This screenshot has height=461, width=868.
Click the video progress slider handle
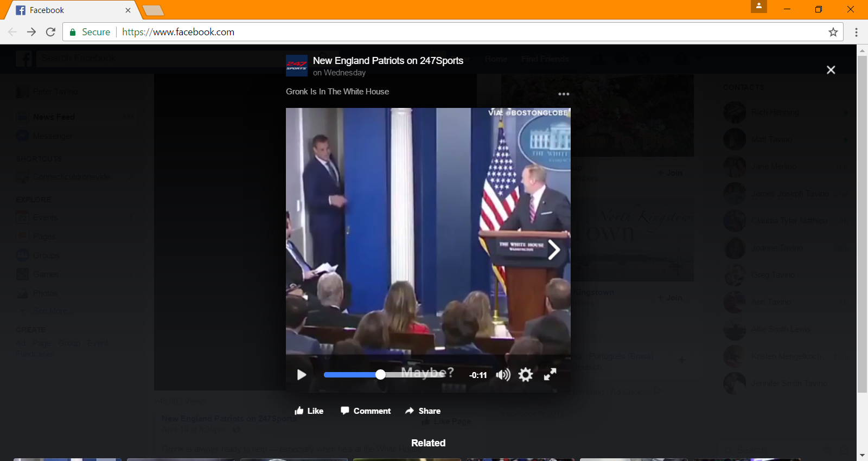pos(381,374)
